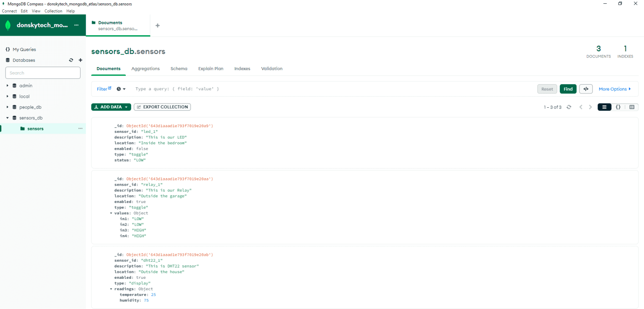Screen dimensions: 644x309
Task: Open the Collection menu
Action: click(53, 11)
